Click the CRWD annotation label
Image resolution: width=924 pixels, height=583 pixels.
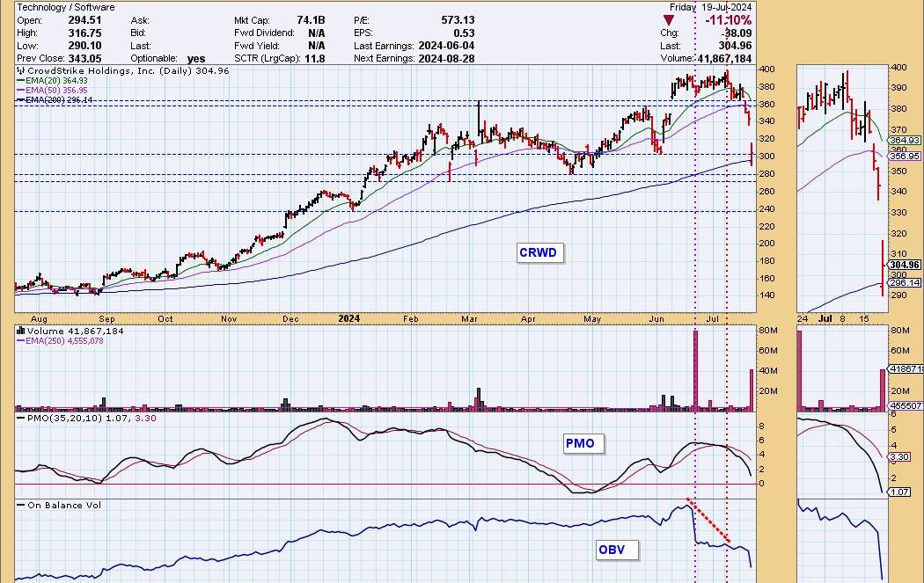click(538, 252)
